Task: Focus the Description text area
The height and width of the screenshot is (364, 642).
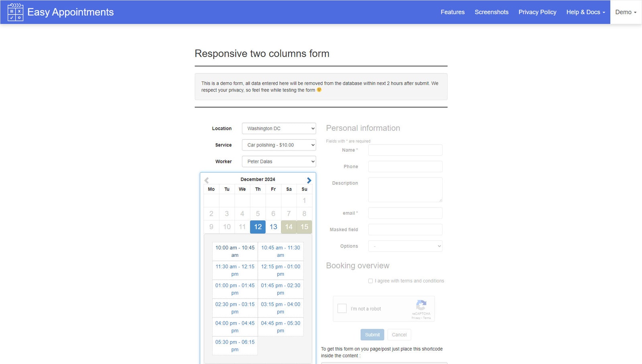Action: click(x=405, y=190)
